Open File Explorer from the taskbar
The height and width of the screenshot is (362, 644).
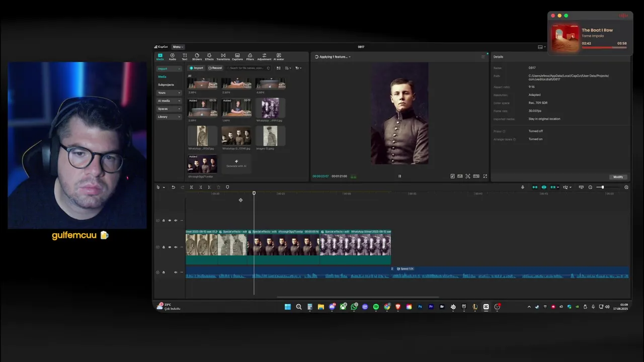320,307
